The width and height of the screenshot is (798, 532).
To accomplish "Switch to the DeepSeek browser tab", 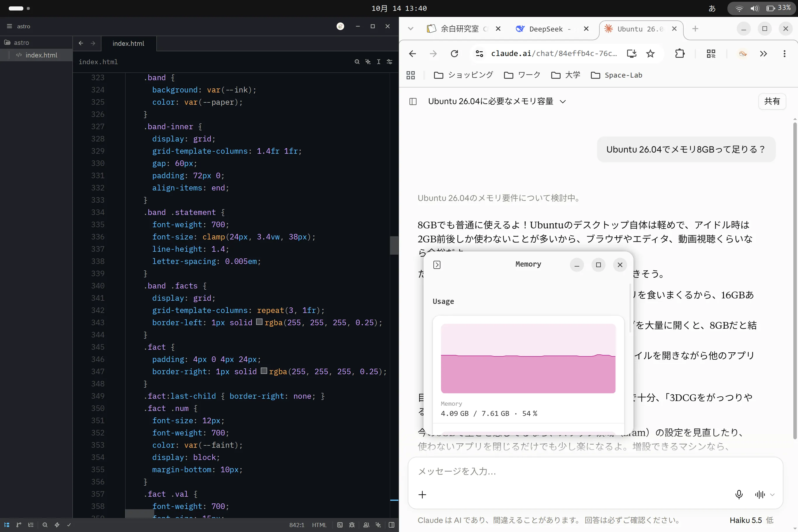I will tap(546, 29).
